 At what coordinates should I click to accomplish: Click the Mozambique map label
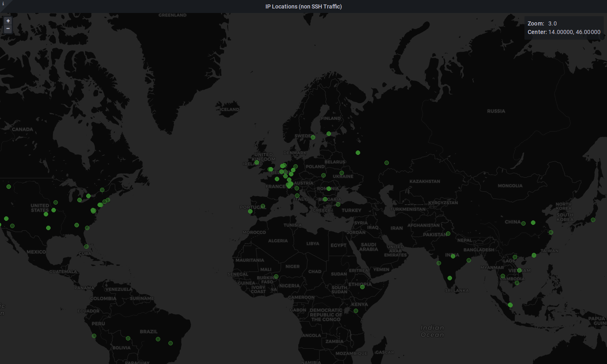(351, 353)
